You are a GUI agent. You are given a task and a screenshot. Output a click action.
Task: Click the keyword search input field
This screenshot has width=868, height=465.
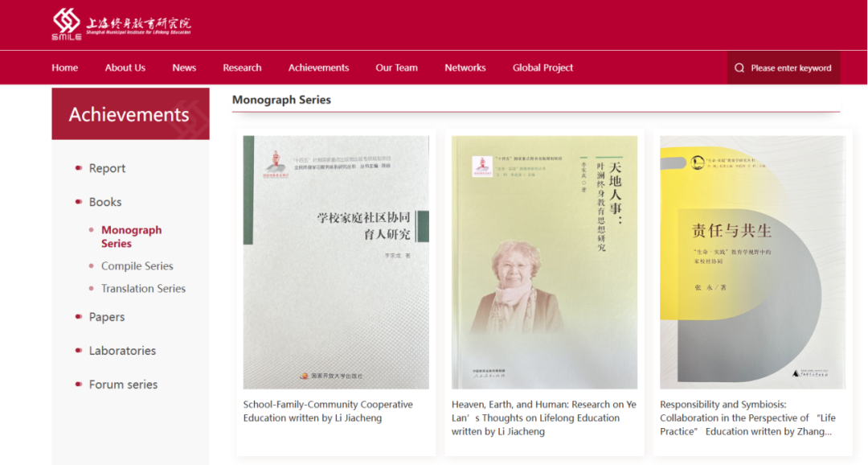click(784, 68)
